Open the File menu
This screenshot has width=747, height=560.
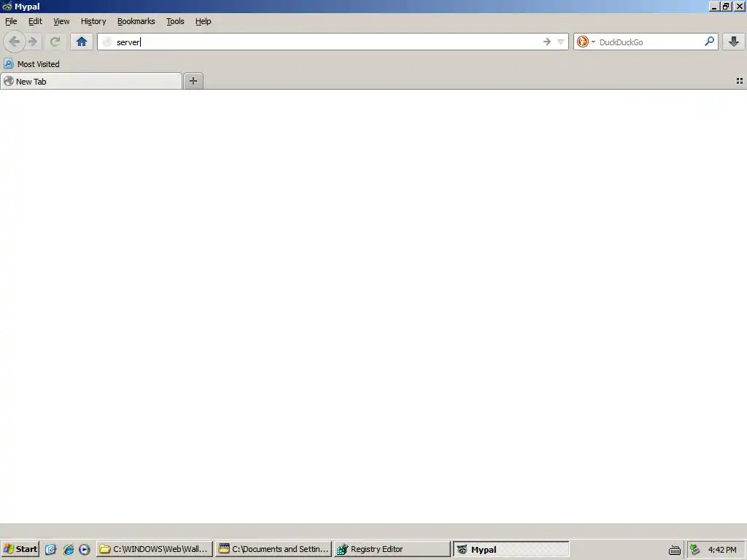coord(11,21)
